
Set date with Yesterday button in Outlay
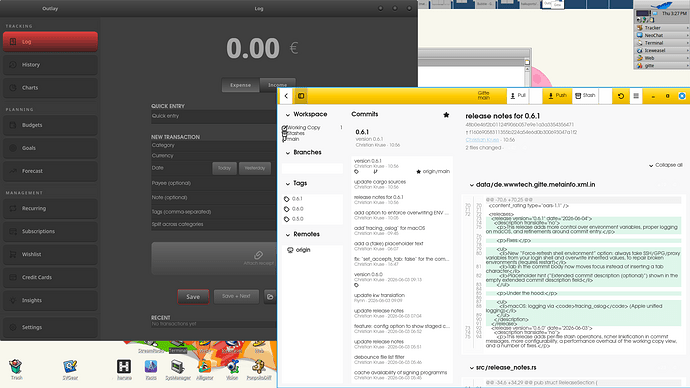tap(255, 168)
